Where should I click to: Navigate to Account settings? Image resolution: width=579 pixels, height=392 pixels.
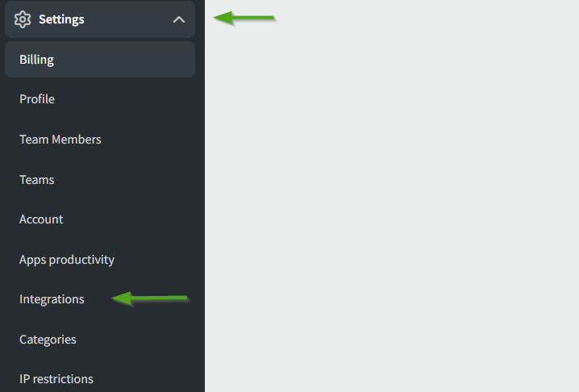(41, 219)
